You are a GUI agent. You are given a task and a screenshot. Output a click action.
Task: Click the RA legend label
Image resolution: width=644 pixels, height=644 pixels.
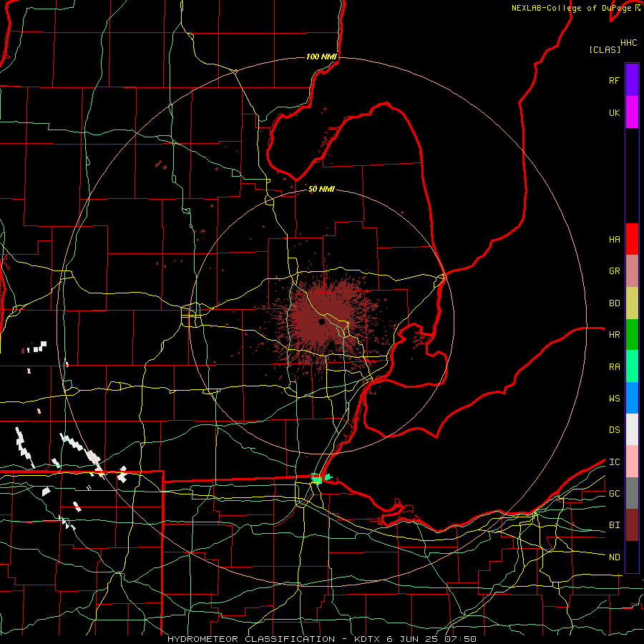coord(614,367)
